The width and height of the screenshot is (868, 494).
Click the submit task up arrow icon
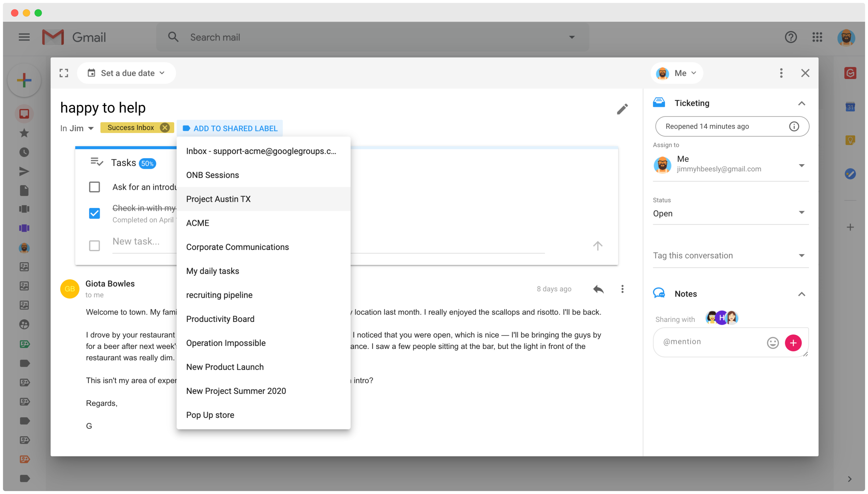[x=597, y=246]
